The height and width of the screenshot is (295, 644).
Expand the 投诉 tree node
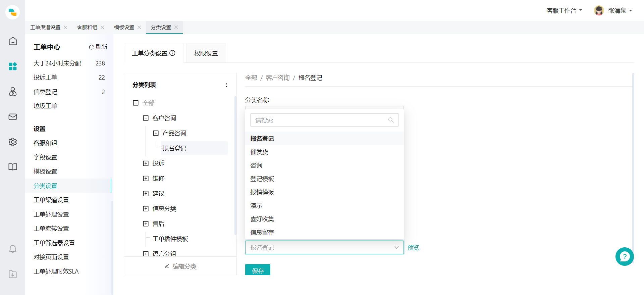coord(146,163)
